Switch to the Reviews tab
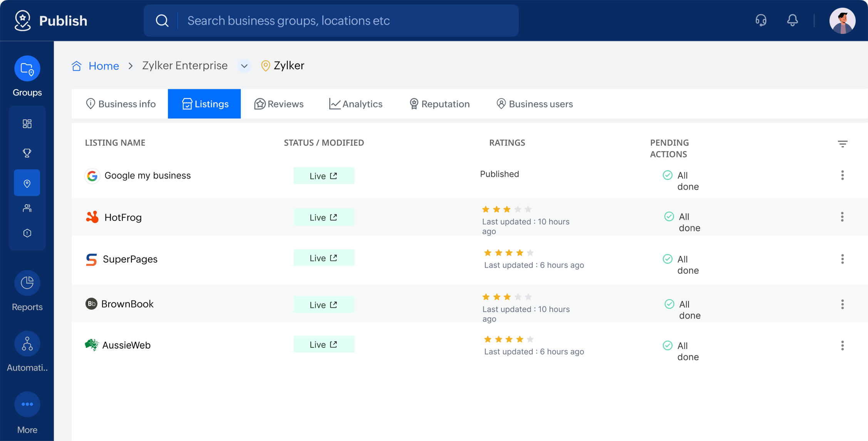 (x=279, y=104)
